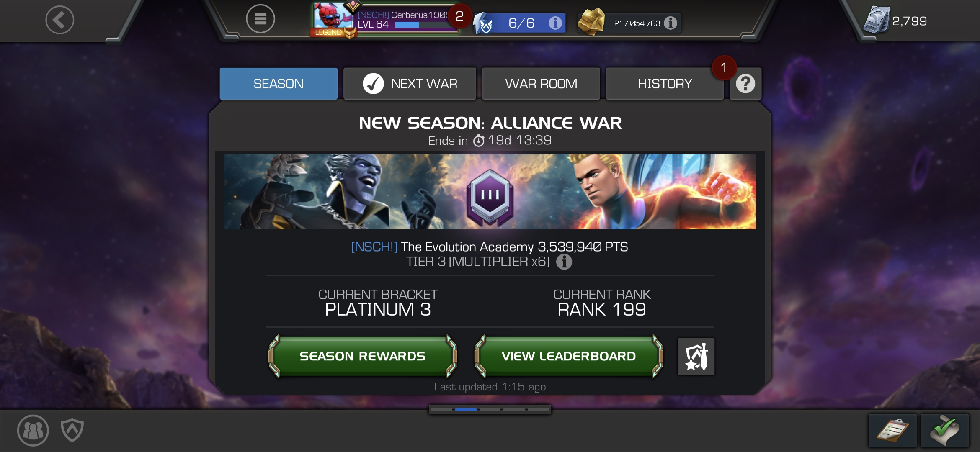Open the help question mark icon
980x452 pixels.
(x=745, y=84)
